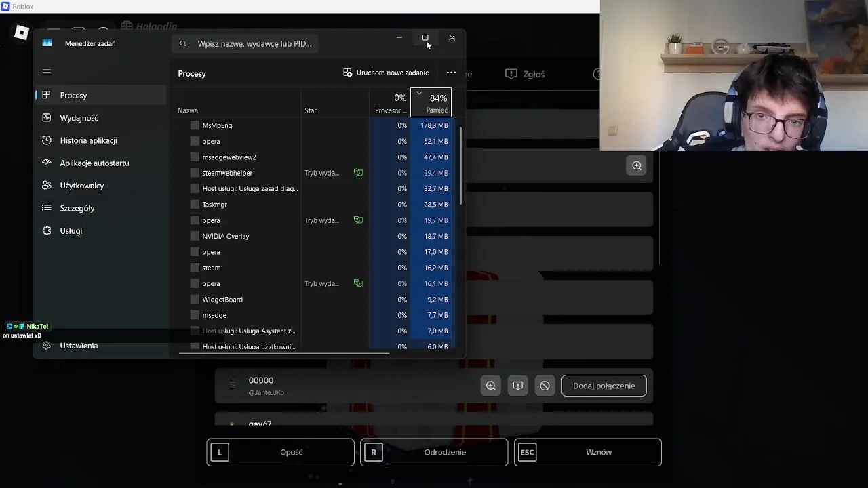Click the magnifier icon in the 00000 player row

tap(491, 386)
